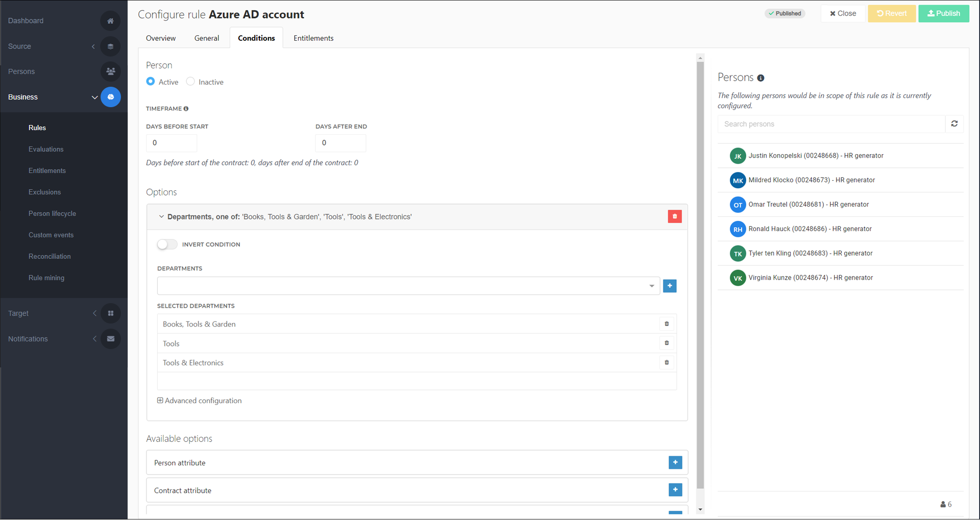This screenshot has height=520, width=980.
Task: Click the Revert button
Action: [892, 14]
